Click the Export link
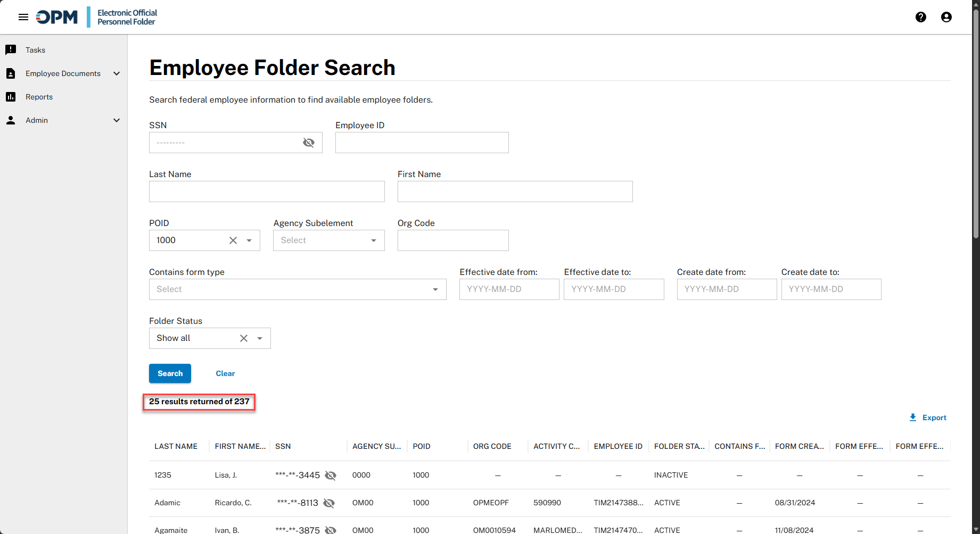 pos(934,418)
